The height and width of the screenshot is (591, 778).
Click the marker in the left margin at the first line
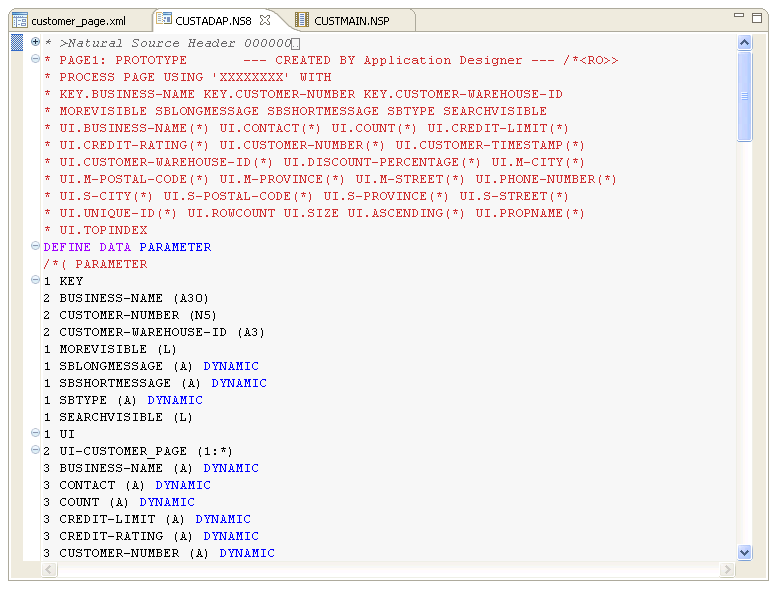(17, 42)
